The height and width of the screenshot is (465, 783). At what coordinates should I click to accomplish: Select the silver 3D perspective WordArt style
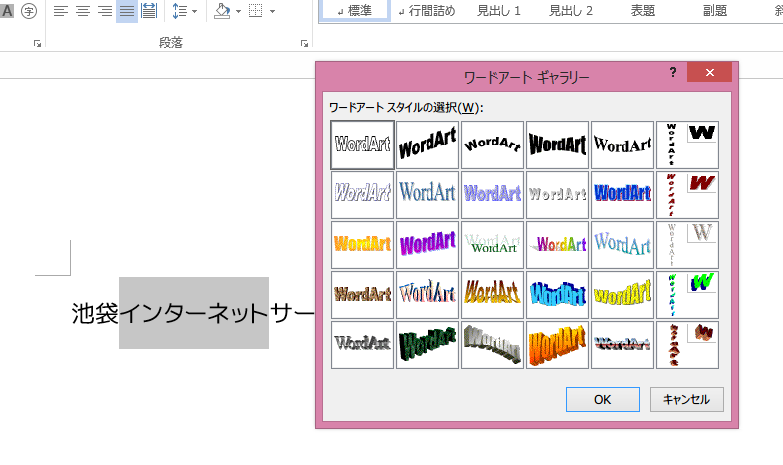tap(492, 345)
